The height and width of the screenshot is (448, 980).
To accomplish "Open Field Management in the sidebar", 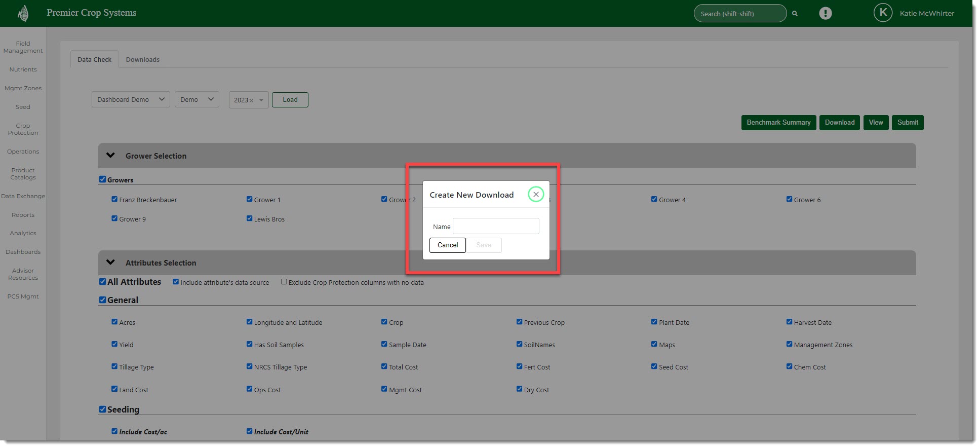I will [x=23, y=47].
